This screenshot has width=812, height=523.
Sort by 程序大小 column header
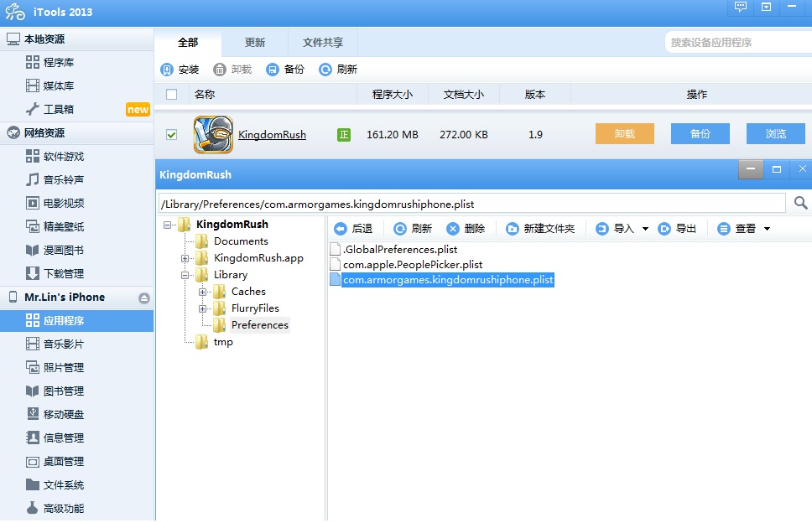[x=393, y=95]
